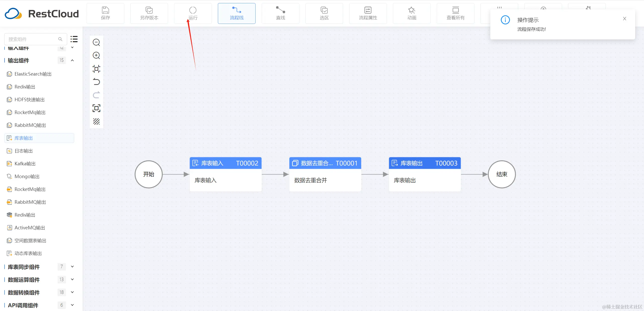644x311 pixels.
Task: Expand the 数据转换组件 section
Action: pos(72,292)
